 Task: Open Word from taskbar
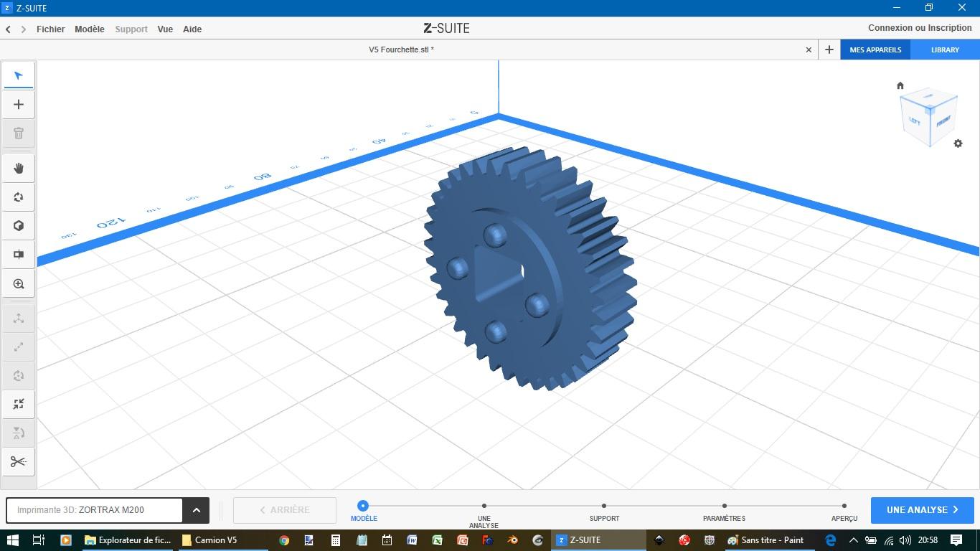coord(412,540)
